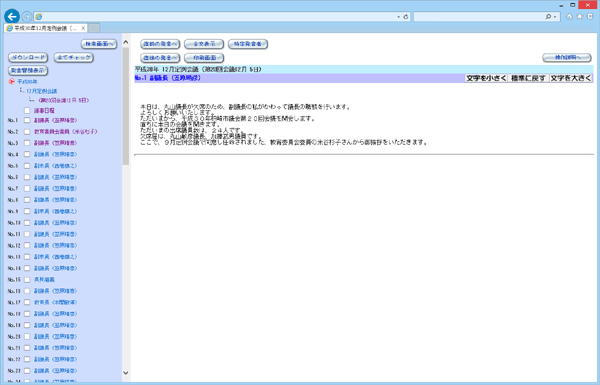The width and height of the screenshot is (600, 385).
Task: Open the No.15 speaker link
Action: pos(44,280)
